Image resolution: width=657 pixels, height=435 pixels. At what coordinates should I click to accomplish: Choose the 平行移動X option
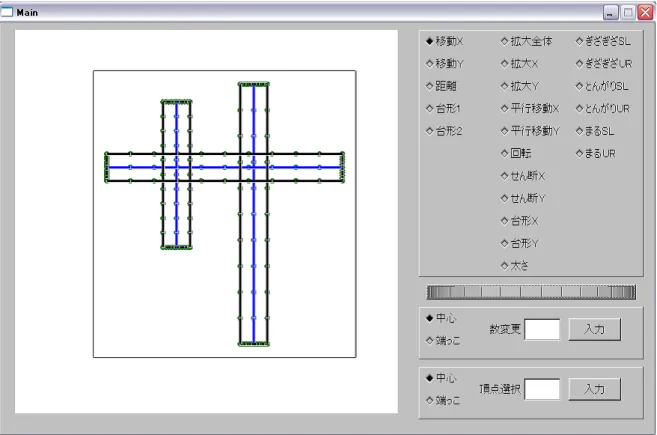(x=530, y=109)
